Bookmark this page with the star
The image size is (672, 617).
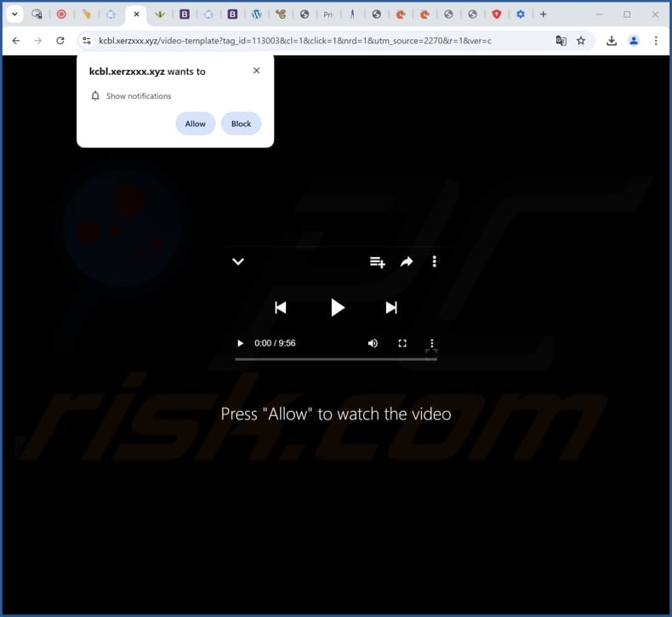581,41
